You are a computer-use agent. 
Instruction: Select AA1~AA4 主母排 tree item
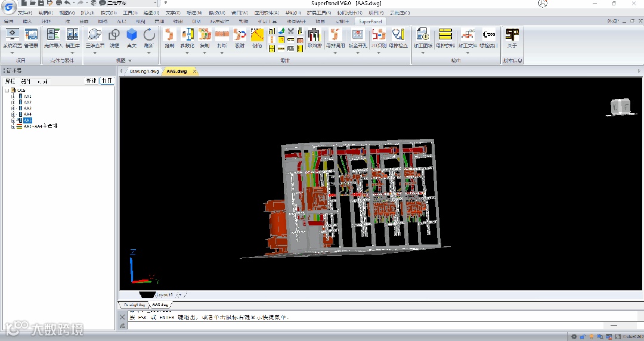(x=41, y=126)
